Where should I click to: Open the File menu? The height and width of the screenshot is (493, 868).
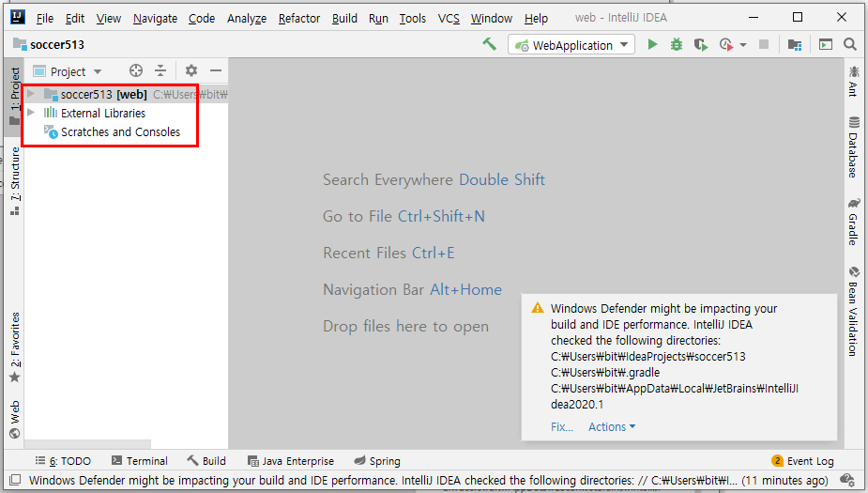point(45,18)
